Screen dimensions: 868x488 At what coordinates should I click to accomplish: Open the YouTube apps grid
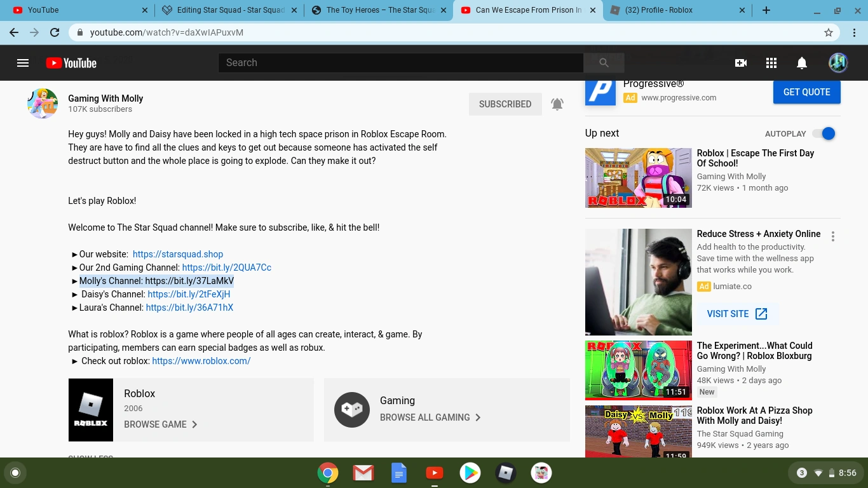[771, 63]
